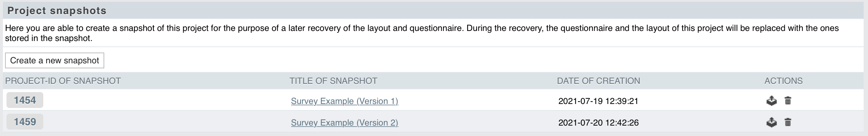
Task: Click the Project snapshots section heading
Action: click(57, 11)
